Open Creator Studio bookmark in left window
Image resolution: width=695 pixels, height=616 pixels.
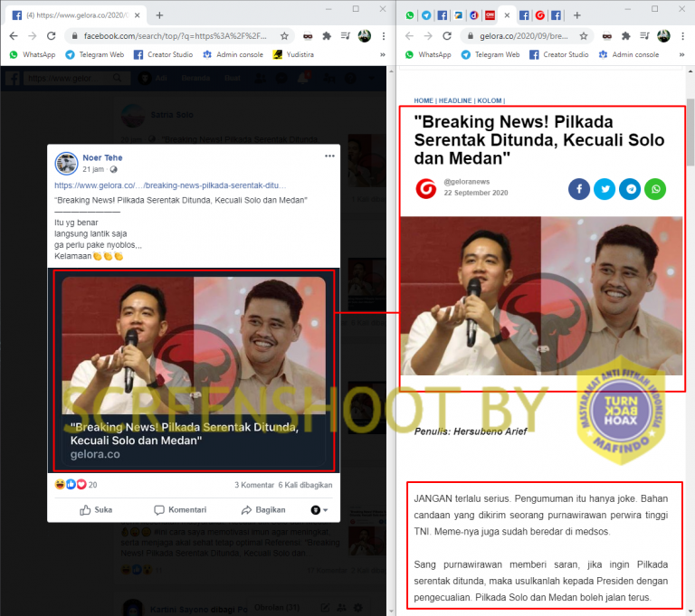pos(163,54)
